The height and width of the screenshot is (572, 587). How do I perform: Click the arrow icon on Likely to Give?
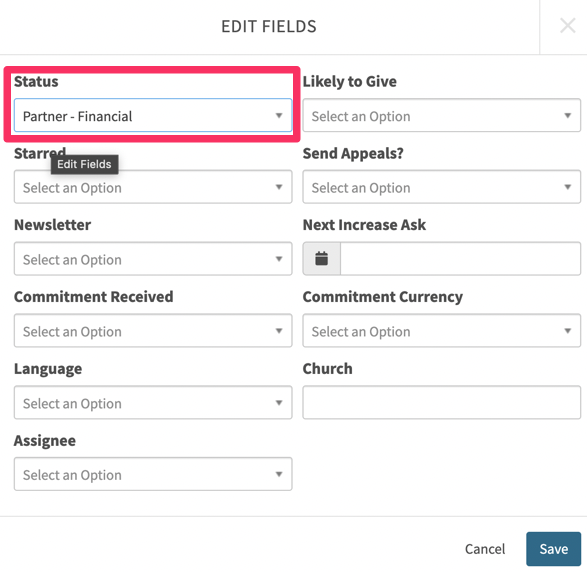[568, 116]
